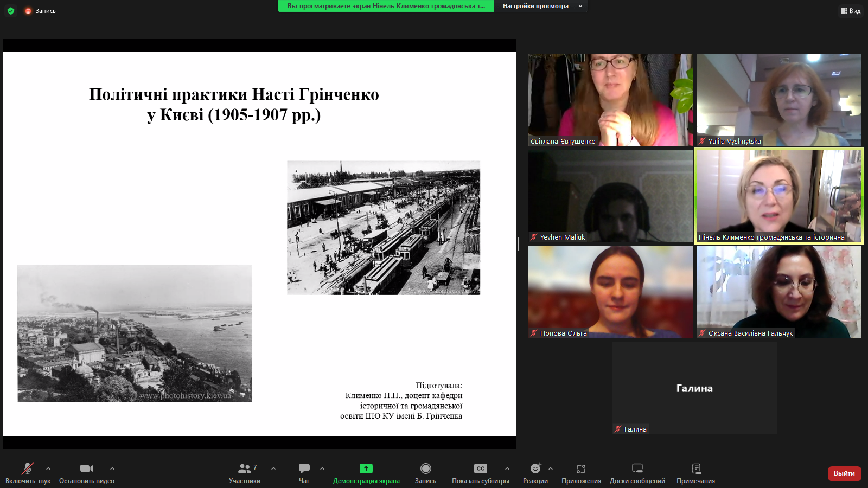Viewport: 868px width, 488px height.
Task: Click the green screen-sharing notification banner
Action: [x=386, y=6]
